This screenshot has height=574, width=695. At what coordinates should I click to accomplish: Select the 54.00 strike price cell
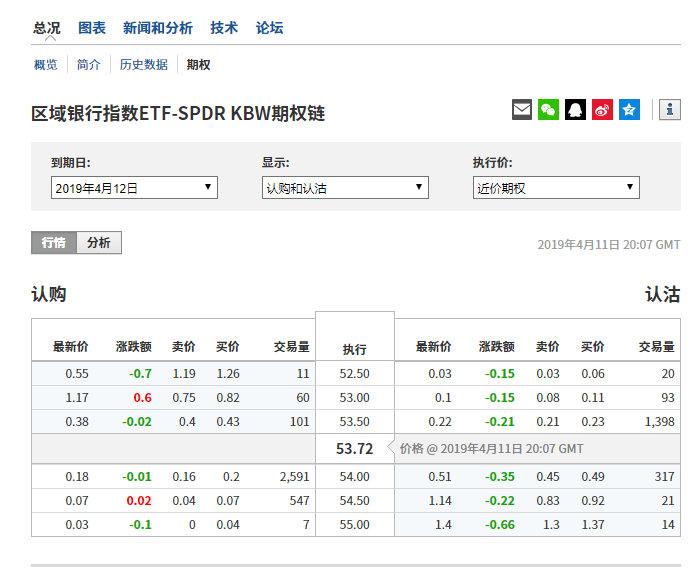coord(355,476)
